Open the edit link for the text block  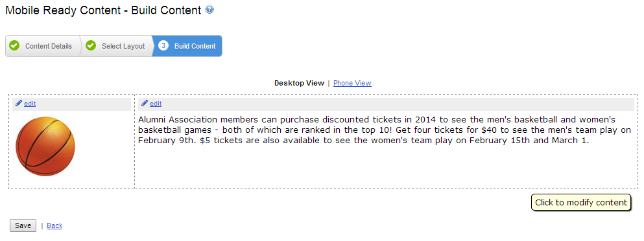tap(155, 104)
